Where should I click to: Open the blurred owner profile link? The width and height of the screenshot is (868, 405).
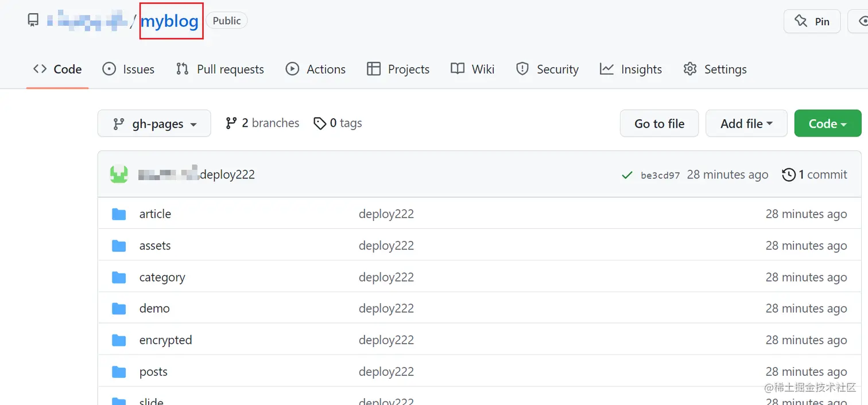pos(87,21)
